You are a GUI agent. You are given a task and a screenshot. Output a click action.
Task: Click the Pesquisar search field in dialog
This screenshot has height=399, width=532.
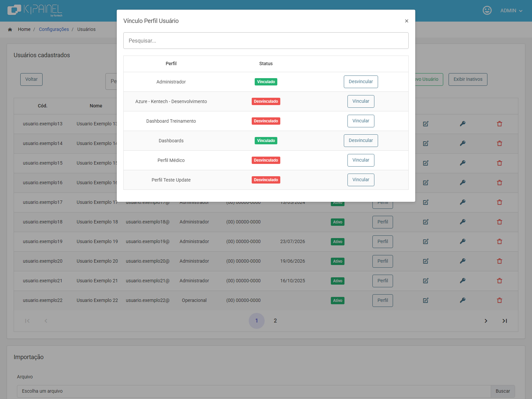(x=266, y=41)
